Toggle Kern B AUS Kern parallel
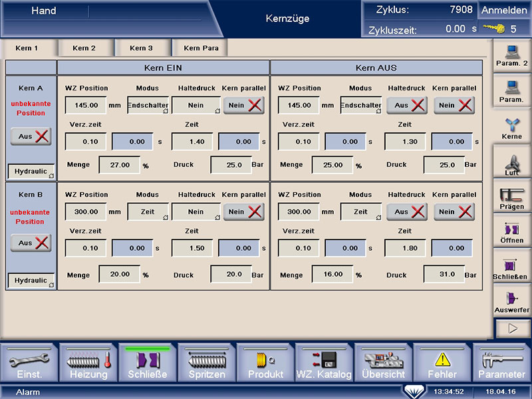Image resolution: width=532 pixels, height=399 pixels. pos(454,211)
